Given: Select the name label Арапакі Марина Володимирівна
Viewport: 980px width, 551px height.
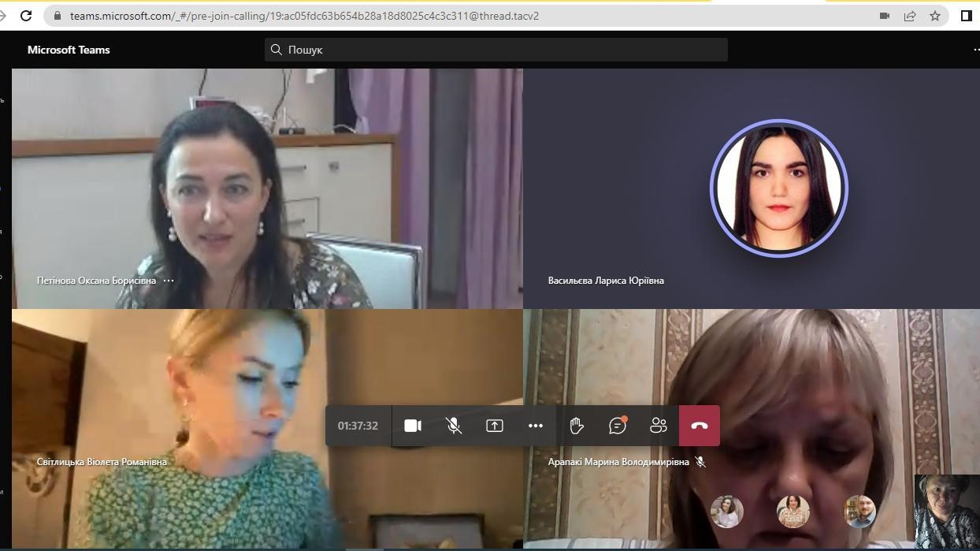Looking at the screenshot, I should (618, 462).
